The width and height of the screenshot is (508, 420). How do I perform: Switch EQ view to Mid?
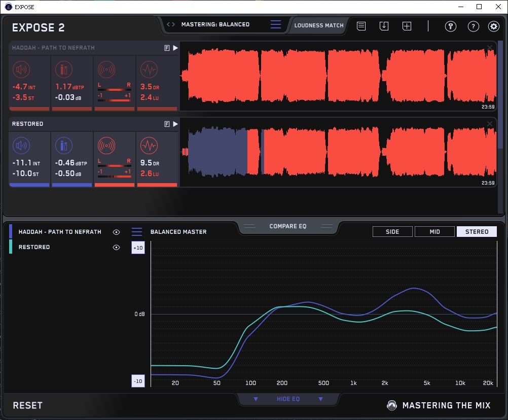(434, 232)
